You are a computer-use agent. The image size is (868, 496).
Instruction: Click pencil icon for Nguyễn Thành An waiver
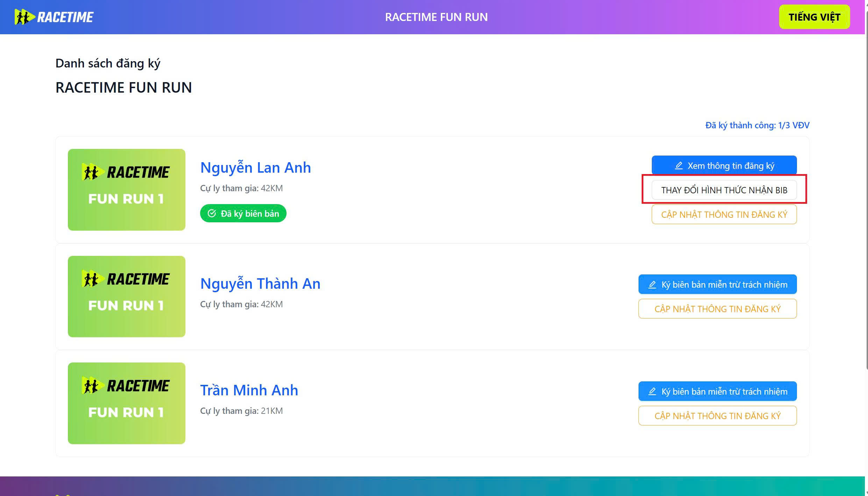(x=652, y=285)
